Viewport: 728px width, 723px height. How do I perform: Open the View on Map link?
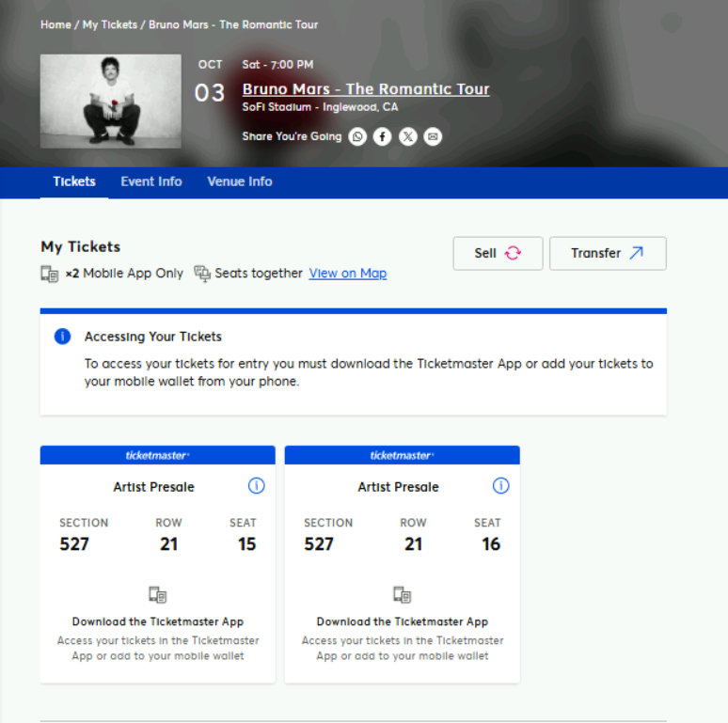[348, 274]
